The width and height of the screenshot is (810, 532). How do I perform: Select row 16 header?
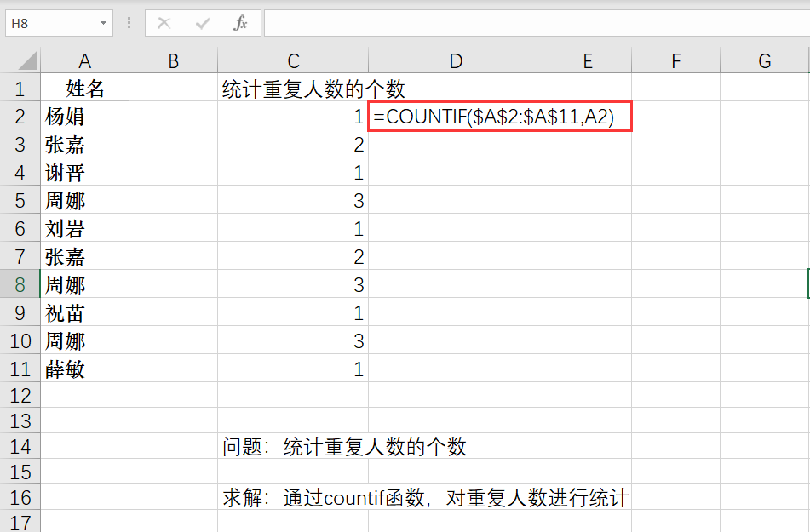coord(20,497)
